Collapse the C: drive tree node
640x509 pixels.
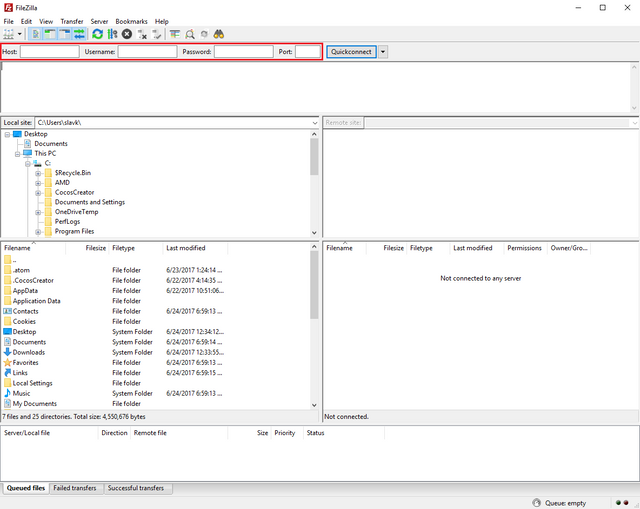(28, 164)
